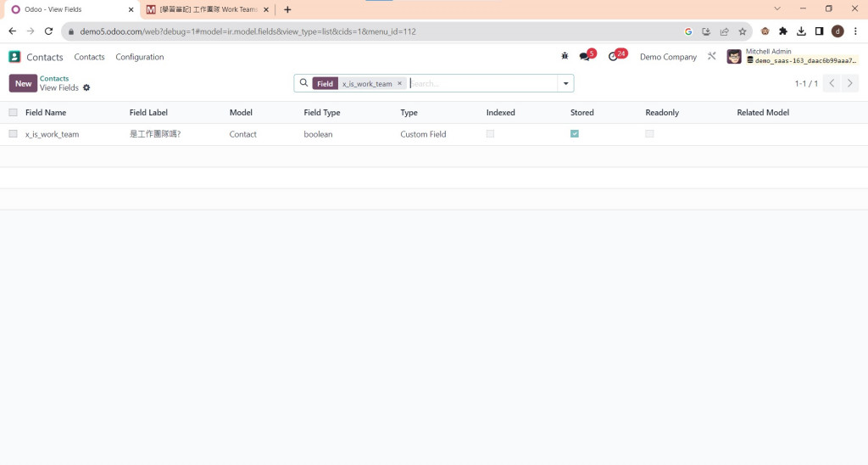This screenshot has height=465, width=868.
Task: Click the Demo Company switcher
Action: point(668,57)
